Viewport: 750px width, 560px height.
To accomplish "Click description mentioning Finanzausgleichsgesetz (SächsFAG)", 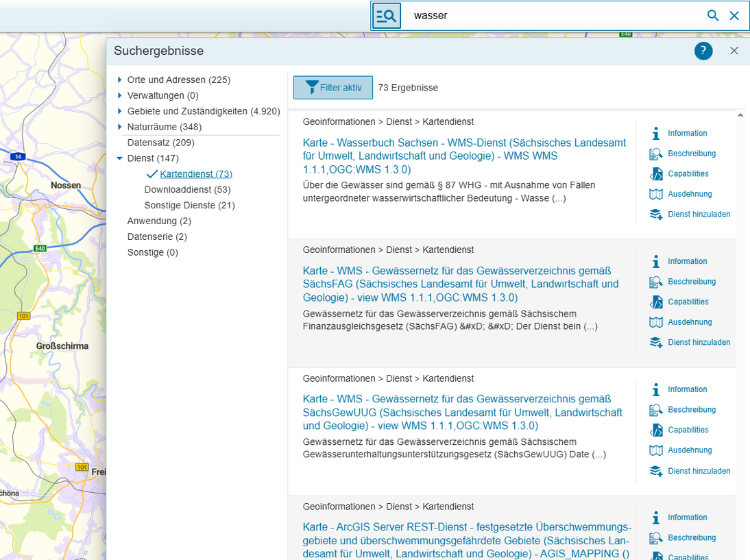I will click(450, 320).
